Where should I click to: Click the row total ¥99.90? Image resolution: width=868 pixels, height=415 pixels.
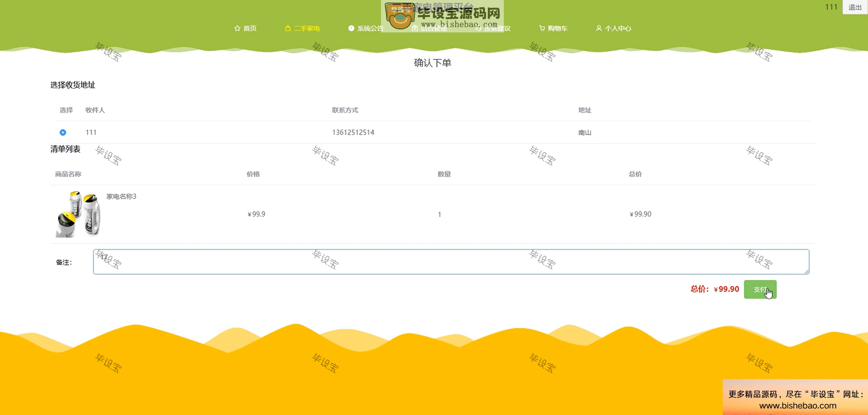[640, 214]
